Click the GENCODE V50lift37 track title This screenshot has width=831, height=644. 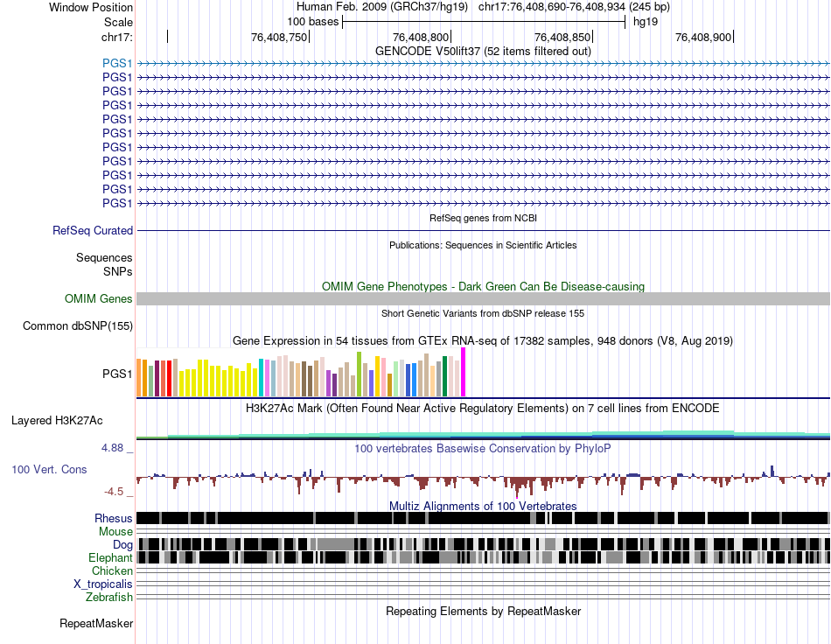pyautogui.click(x=483, y=52)
